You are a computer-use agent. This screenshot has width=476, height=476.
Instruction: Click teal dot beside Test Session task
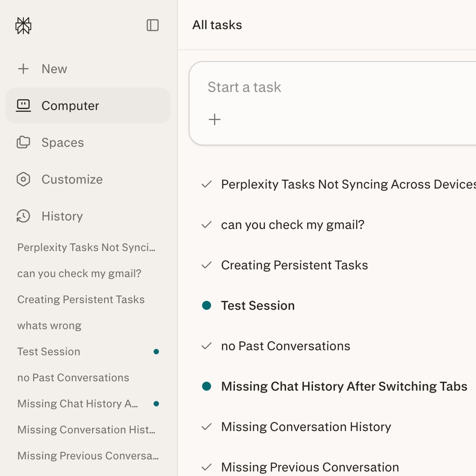[x=207, y=305]
